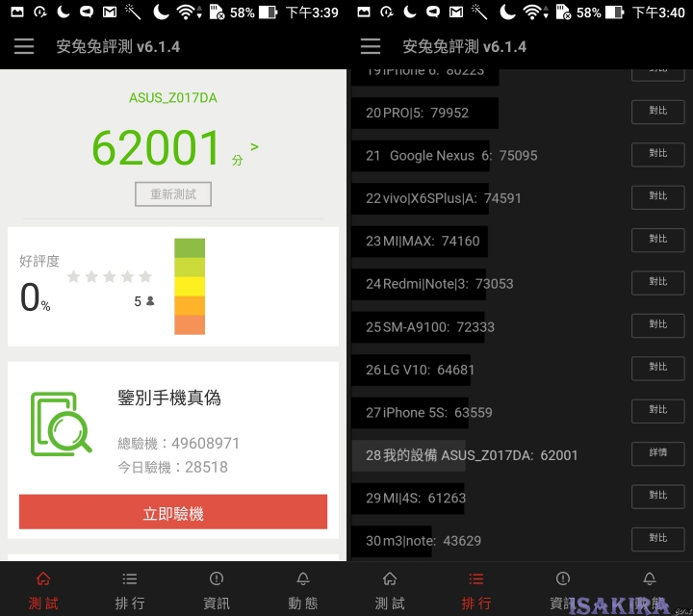This screenshot has height=616, width=693.
Task: Open the hamburger menu in the left screen
Action: [x=24, y=46]
